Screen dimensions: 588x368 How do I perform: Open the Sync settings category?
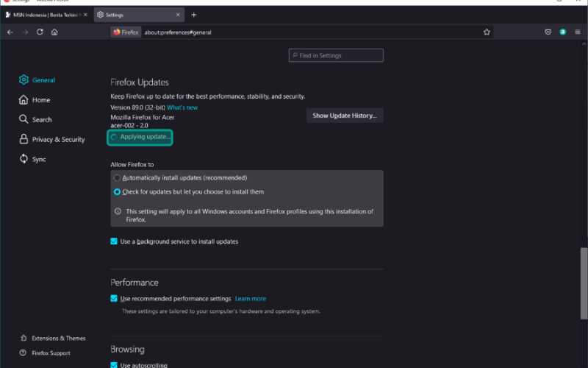pyautogui.click(x=32, y=159)
